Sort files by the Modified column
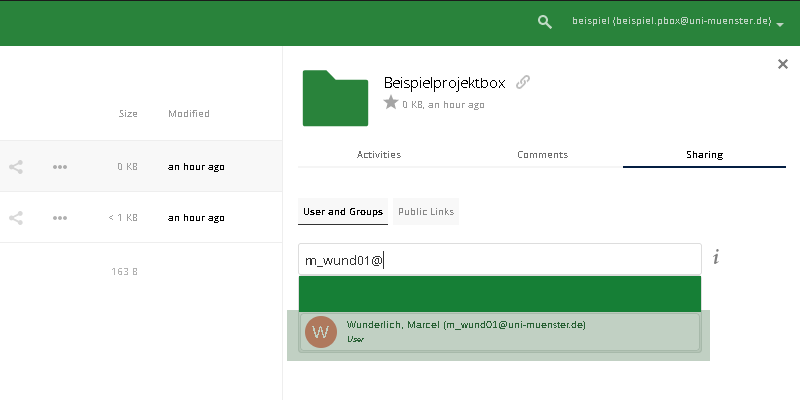The width and height of the screenshot is (800, 400). coord(189,114)
